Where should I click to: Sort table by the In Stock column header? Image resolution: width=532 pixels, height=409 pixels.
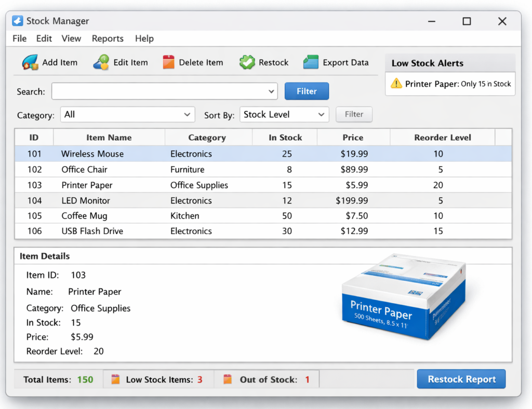pos(285,138)
